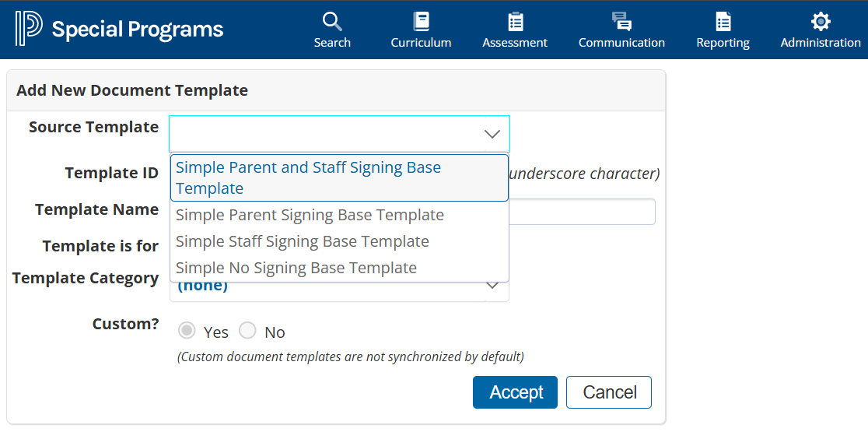Expand the Template Category dropdown arrow
This screenshot has width=868, height=432.
[492, 286]
